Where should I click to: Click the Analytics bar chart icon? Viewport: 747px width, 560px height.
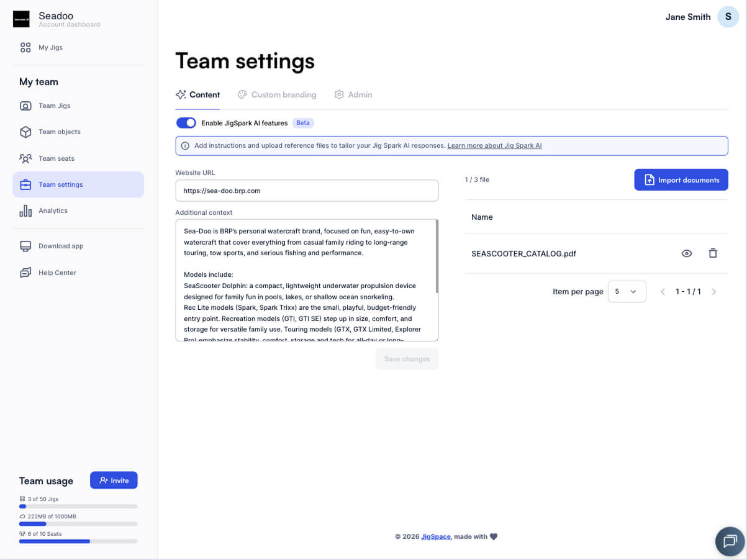click(x=25, y=210)
